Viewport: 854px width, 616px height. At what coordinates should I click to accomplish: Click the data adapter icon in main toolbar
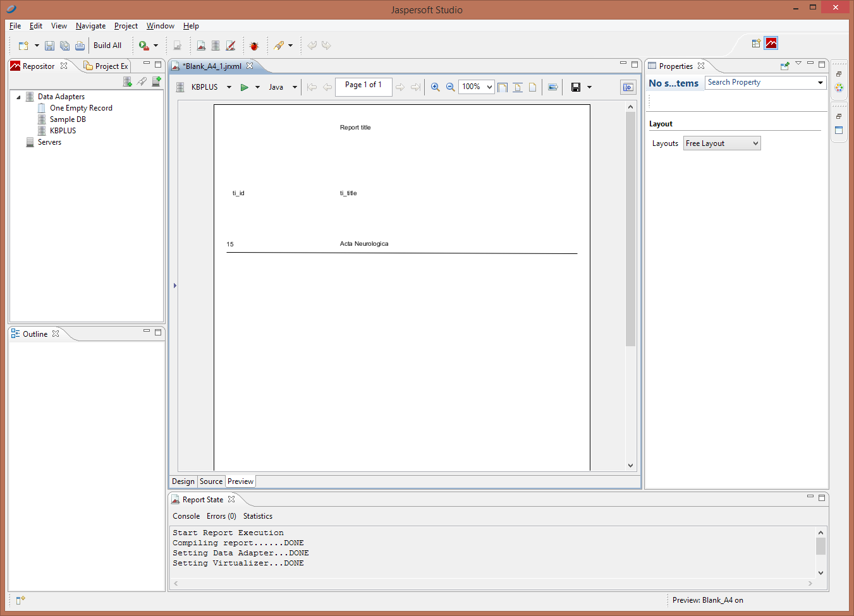pyautogui.click(x=216, y=45)
